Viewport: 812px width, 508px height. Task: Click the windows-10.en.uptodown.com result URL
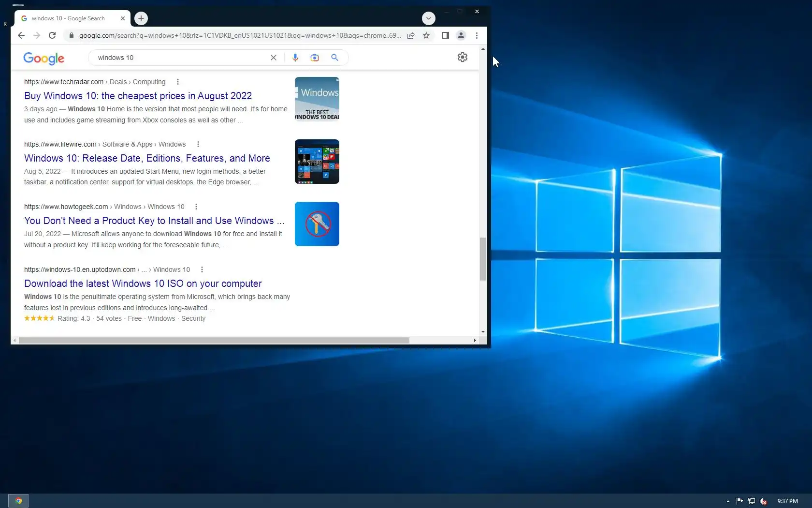(80, 269)
